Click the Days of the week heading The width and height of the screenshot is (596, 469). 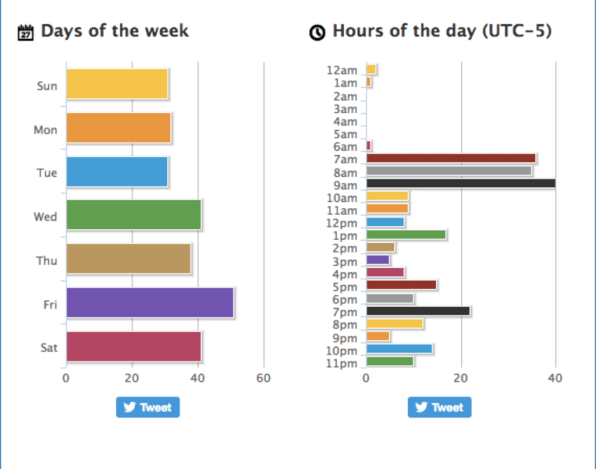tap(115, 31)
